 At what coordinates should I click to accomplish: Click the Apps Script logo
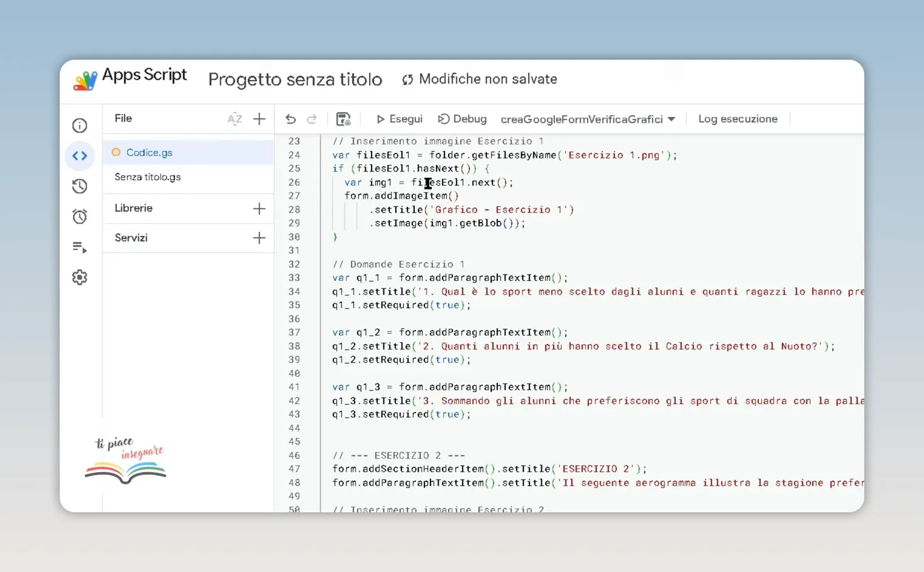coord(85,80)
